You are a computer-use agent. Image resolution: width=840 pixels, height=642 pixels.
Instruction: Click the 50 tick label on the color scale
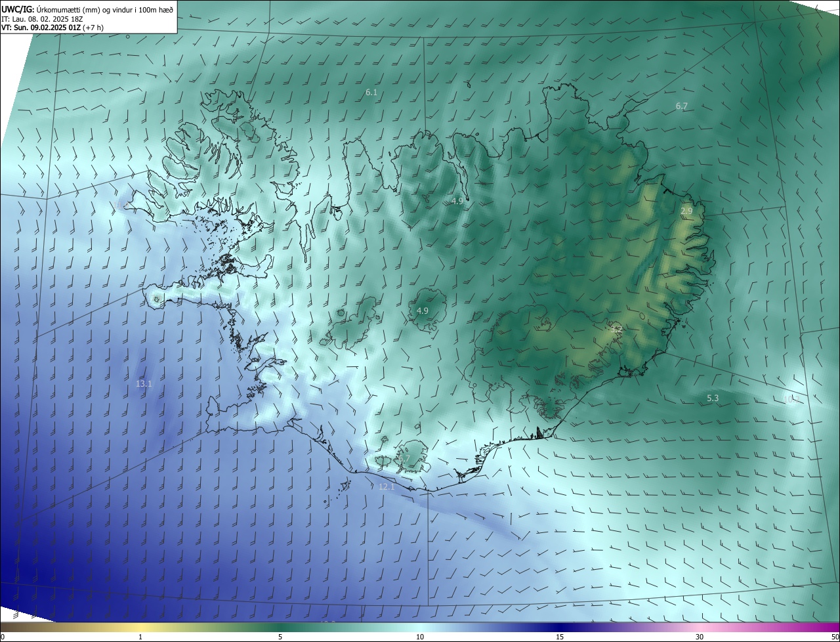835,637
